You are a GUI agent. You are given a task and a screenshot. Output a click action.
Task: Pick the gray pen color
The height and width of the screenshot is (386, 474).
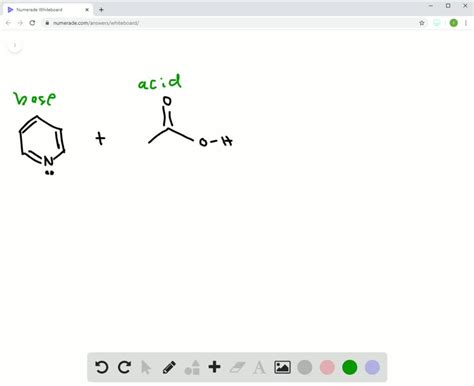(x=305, y=367)
